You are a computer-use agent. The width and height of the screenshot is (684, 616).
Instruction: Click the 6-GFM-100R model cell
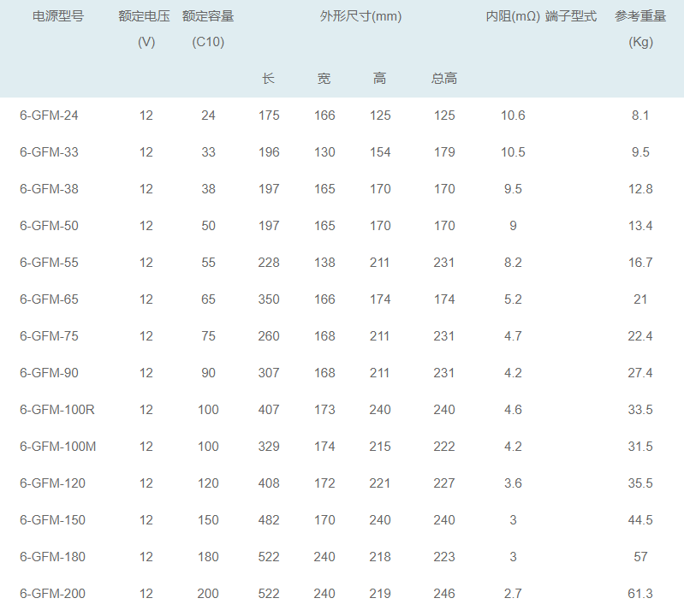tap(57, 410)
